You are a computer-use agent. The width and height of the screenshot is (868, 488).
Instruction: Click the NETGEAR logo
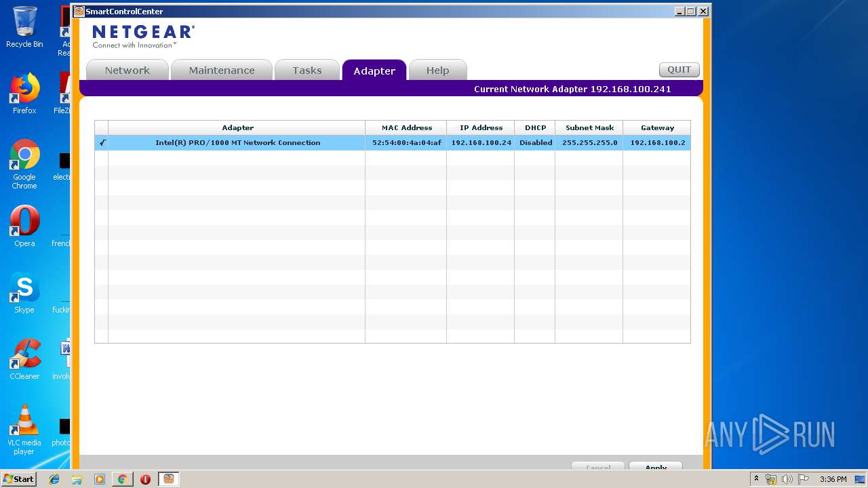click(x=143, y=37)
